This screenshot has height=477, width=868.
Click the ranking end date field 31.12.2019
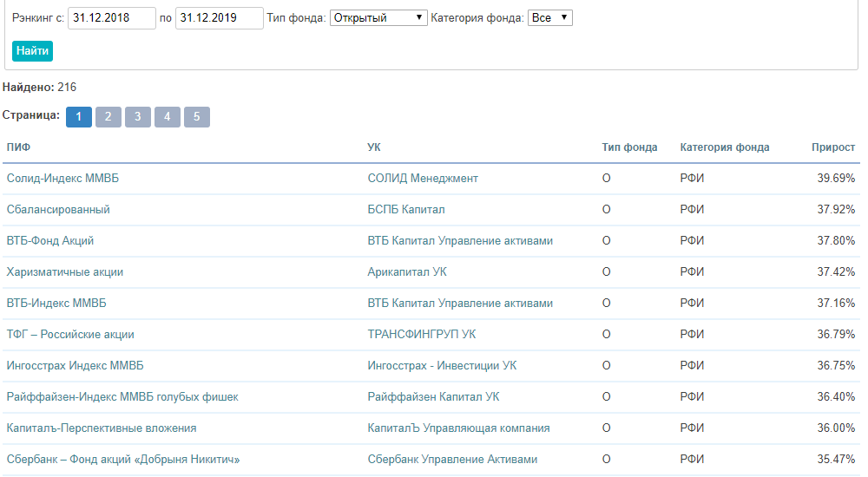click(x=220, y=17)
